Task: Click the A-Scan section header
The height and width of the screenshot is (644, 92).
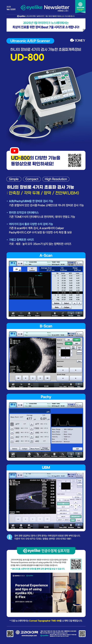Action: pyautogui.click(x=46, y=255)
